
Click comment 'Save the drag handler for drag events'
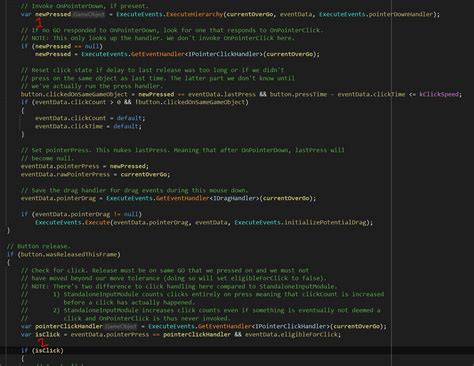click(x=134, y=190)
